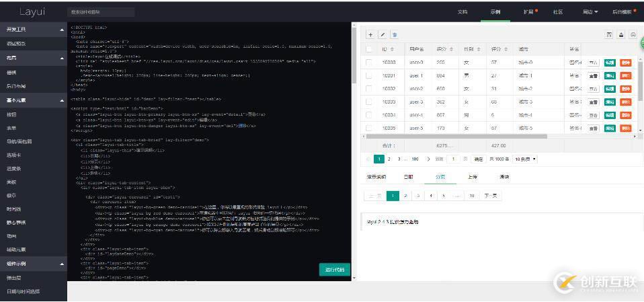Click the pencil edit icon in table toolbar
The width and height of the screenshot is (644, 302).
(383, 35)
